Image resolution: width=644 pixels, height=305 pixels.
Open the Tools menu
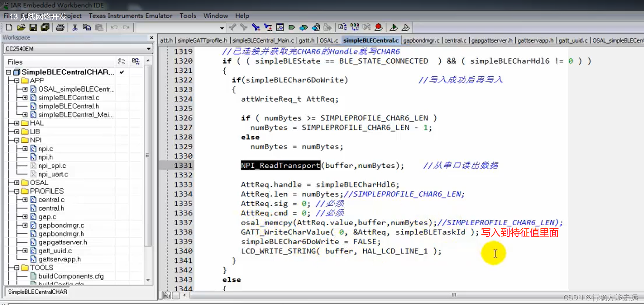188,16
